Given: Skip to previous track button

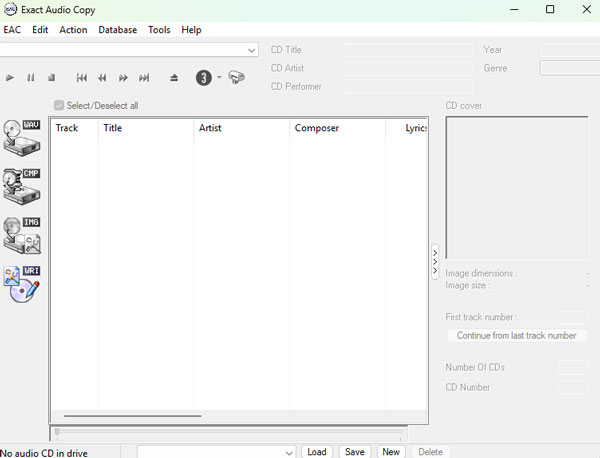Looking at the screenshot, I should click(x=82, y=78).
